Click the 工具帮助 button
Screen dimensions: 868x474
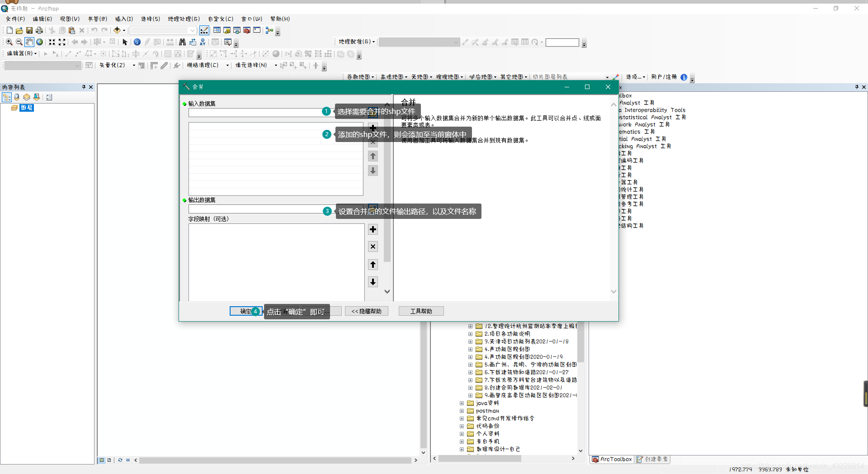coord(421,311)
